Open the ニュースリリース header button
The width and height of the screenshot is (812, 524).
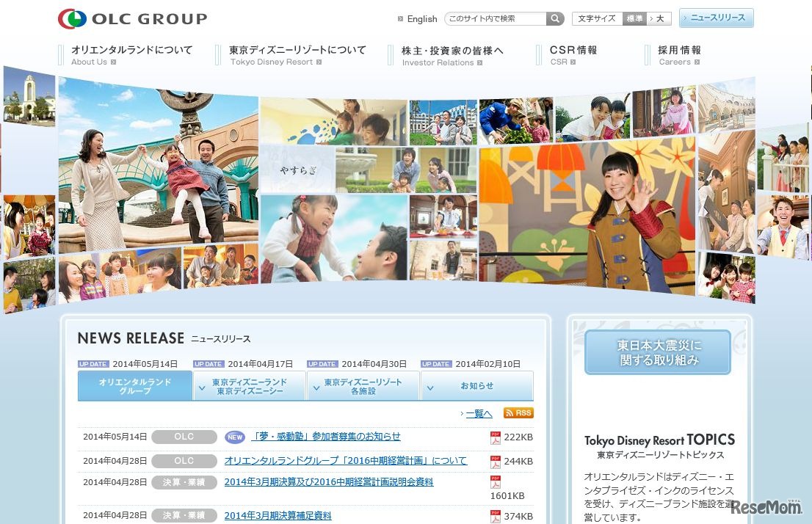tap(717, 18)
